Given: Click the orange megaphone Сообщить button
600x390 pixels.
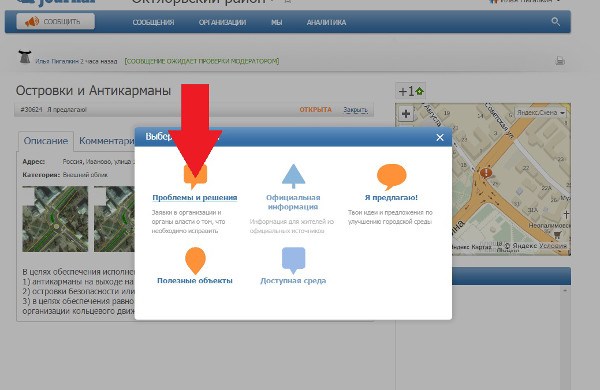Looking at the screenshot, I should (55, 21).
